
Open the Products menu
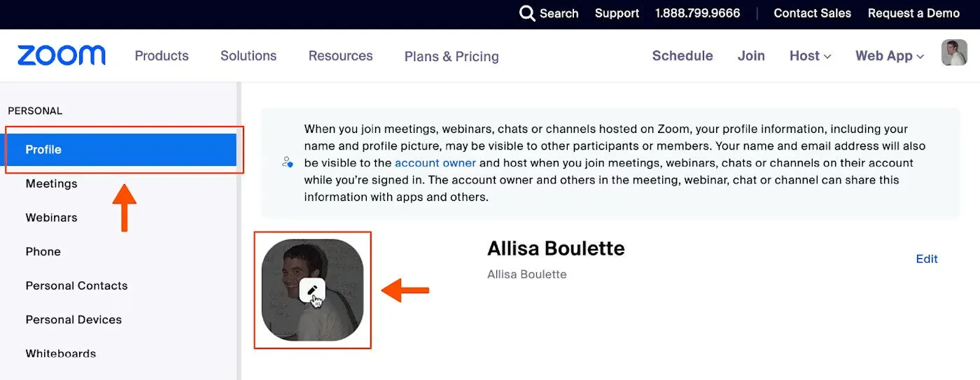coord(162,56)
